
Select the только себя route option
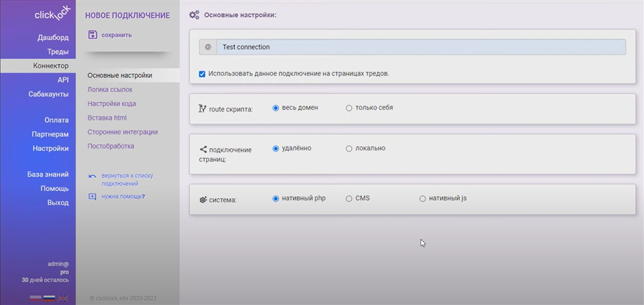[x=349, y=107]
